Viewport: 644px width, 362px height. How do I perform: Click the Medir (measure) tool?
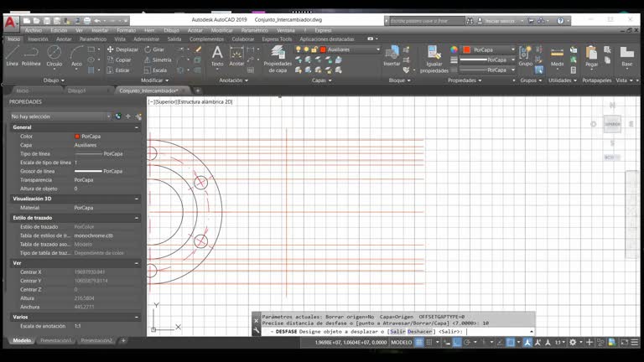tap(557, 56)
